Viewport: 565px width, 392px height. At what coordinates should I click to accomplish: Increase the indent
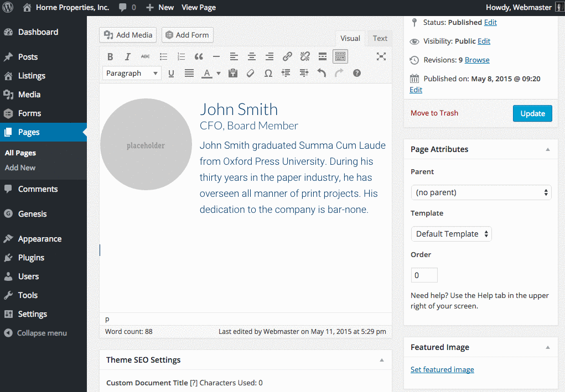[304, 74]
